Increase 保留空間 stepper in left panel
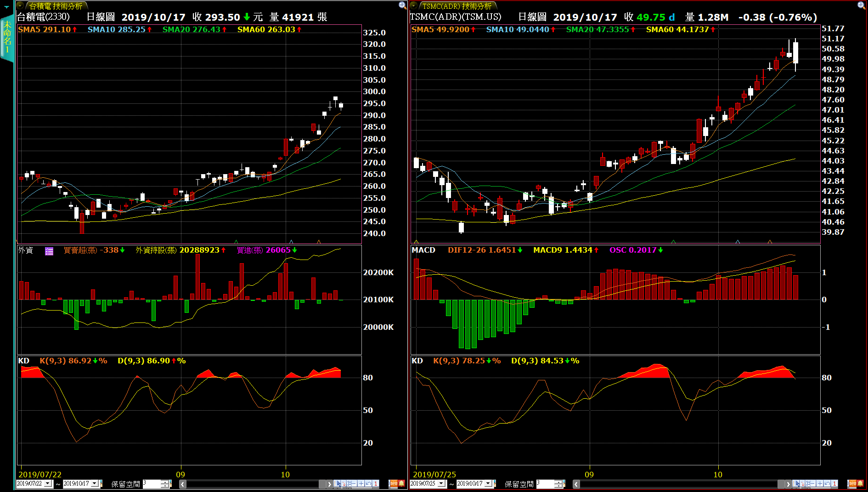This screenshot has height=492, width=868. pos(164,482)
